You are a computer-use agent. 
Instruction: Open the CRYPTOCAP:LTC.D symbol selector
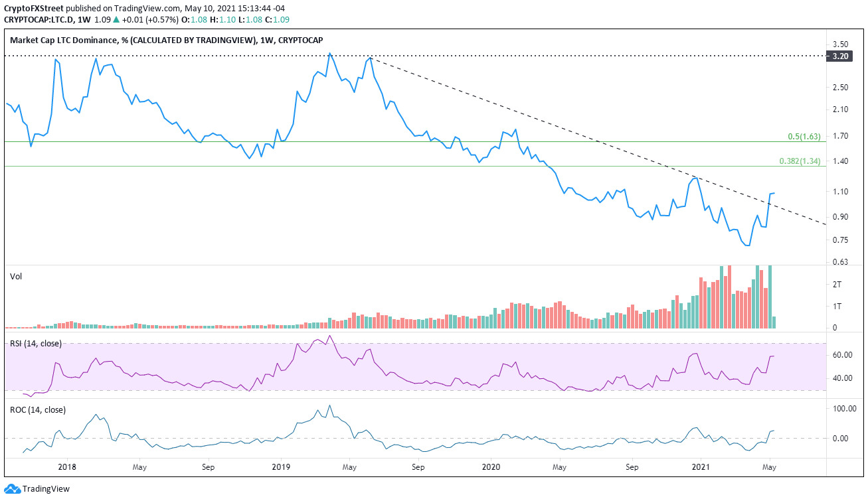[x=41, y=20]
